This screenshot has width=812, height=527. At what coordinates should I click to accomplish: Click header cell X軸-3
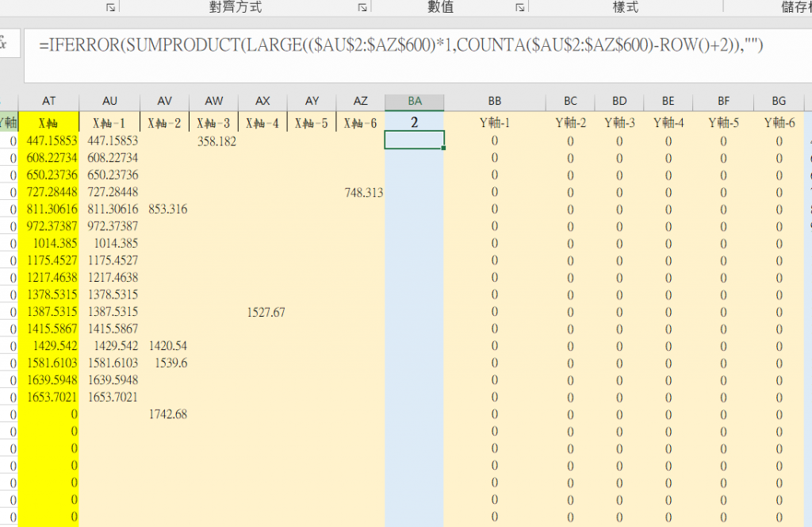click(x=214, y=123)
